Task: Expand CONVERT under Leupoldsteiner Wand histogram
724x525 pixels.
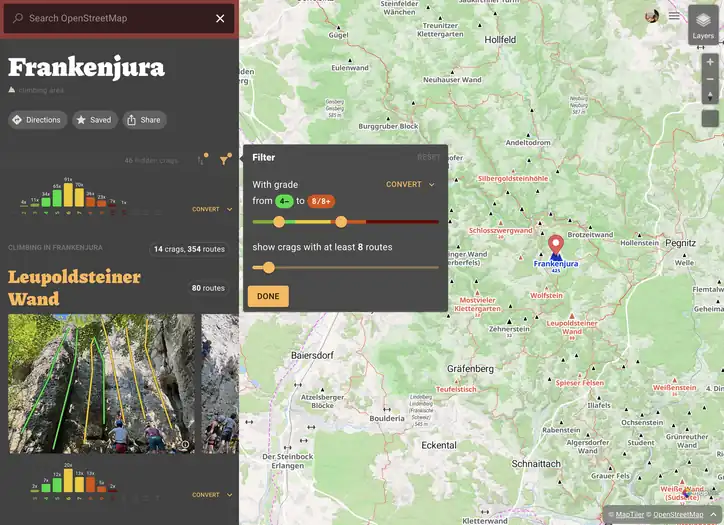Action: pos(212,494)
